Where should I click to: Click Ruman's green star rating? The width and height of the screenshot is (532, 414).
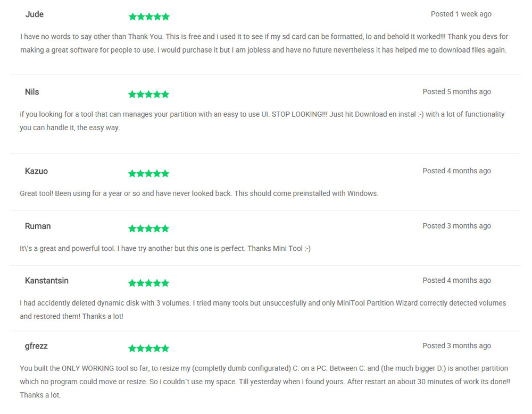coord(149,229)
